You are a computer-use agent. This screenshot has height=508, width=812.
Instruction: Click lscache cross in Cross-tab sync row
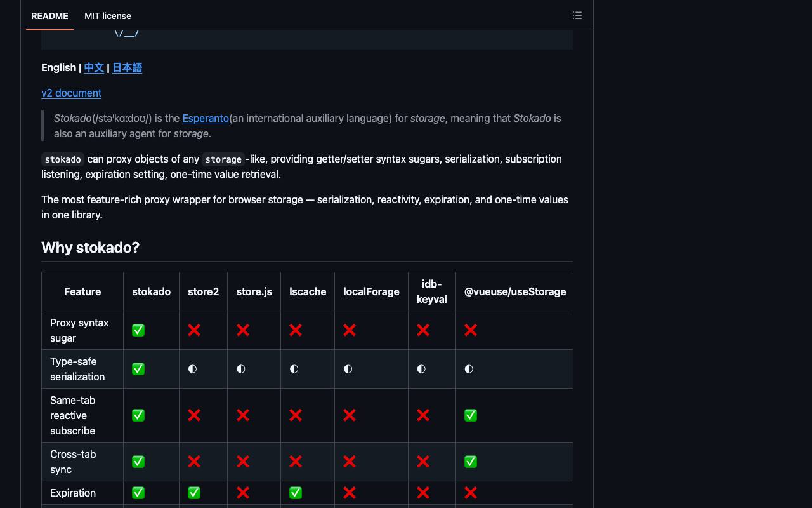pos(296,462)
